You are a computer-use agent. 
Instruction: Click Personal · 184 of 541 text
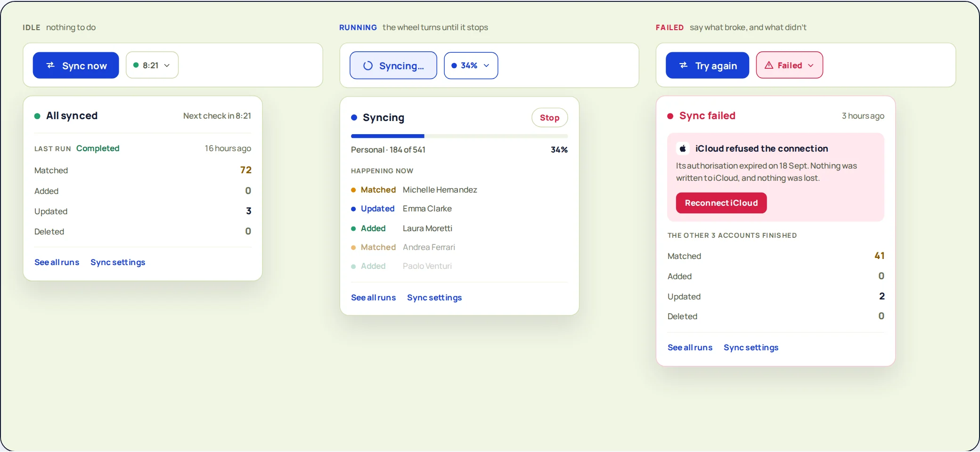click(388, 150)
